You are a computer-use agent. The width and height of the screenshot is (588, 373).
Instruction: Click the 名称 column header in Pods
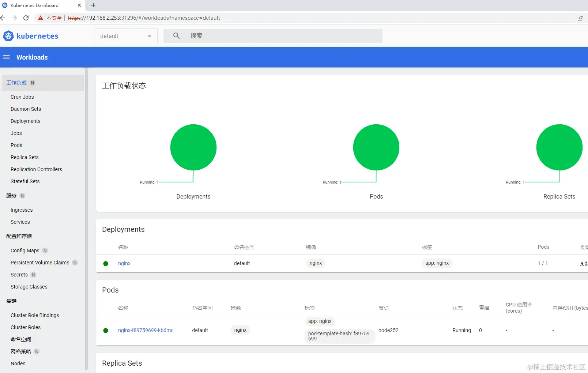pyautogui.click(x=123, y=308)
